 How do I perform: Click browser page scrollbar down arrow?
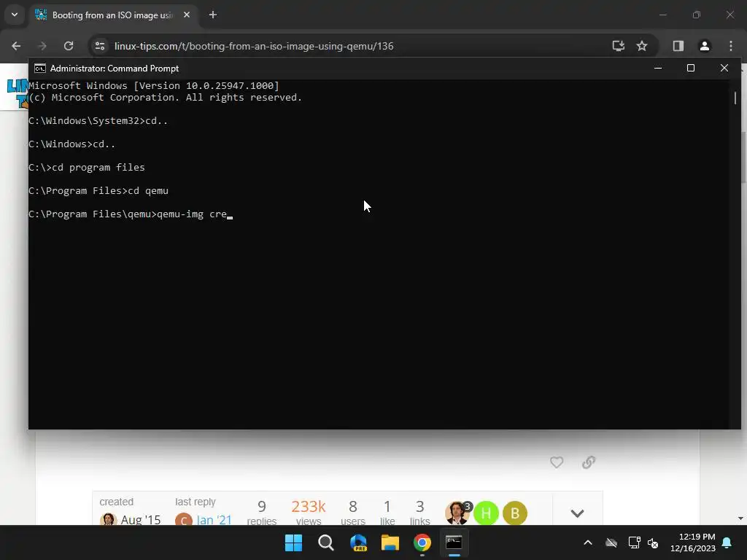point(740,518)
